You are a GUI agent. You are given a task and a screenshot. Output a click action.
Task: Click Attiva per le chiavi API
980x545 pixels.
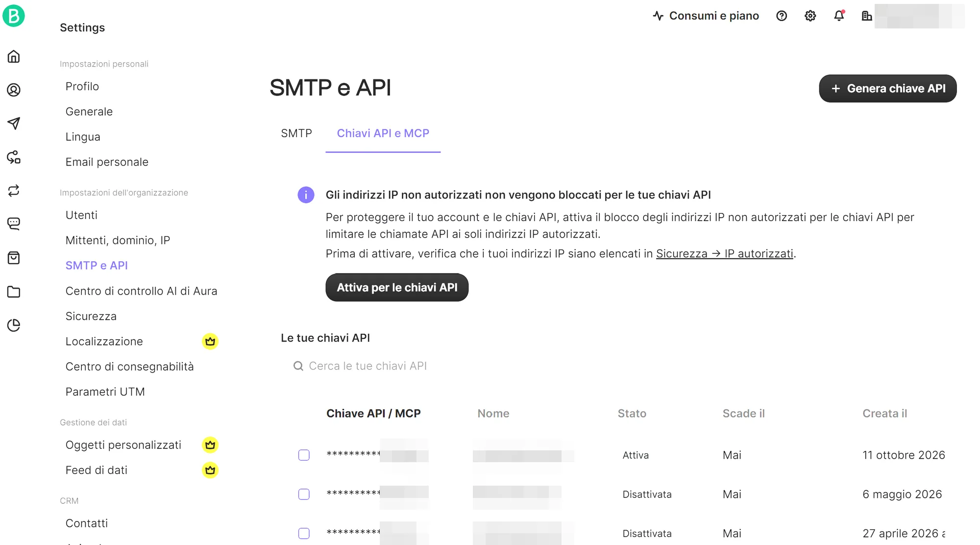point(397,287)
